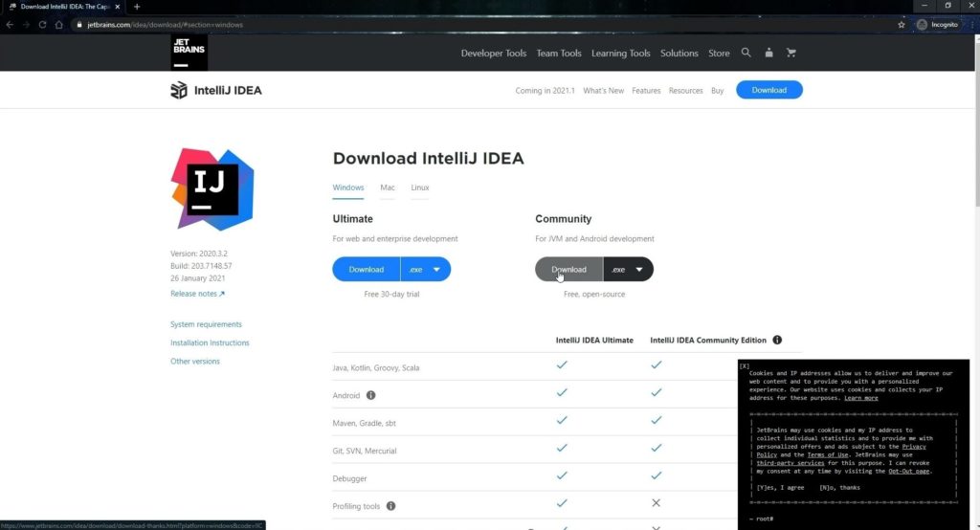Click the blue header Download button

(x=768, y=90)
